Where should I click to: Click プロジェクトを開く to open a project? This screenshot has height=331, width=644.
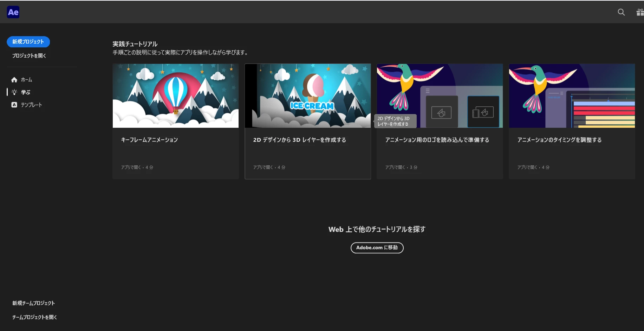coord(29,56)
